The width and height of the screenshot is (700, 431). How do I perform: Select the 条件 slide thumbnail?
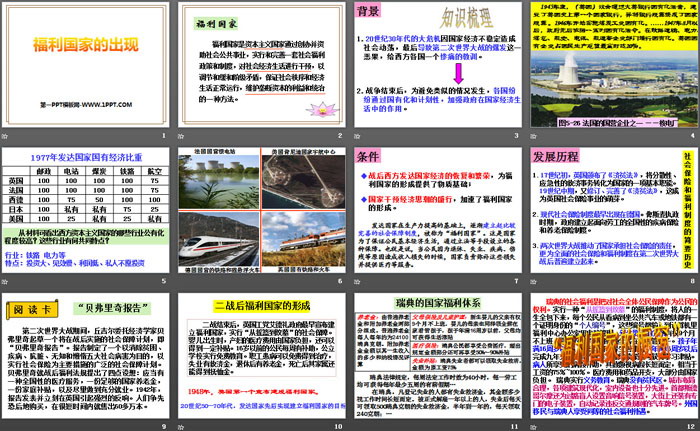(x=436, y=210)
